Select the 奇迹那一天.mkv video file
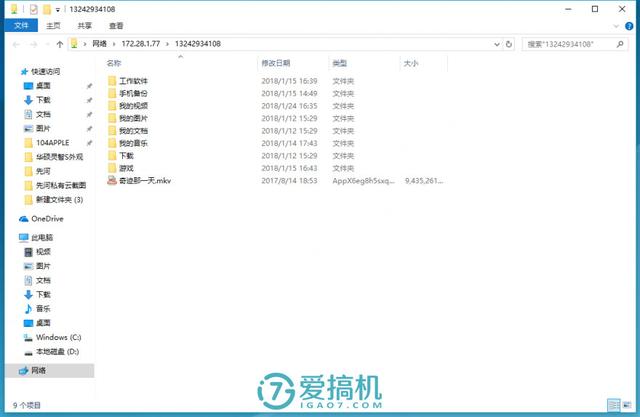Image resolution: width=640 pixels, height=417 pixels. pos(140,180)
